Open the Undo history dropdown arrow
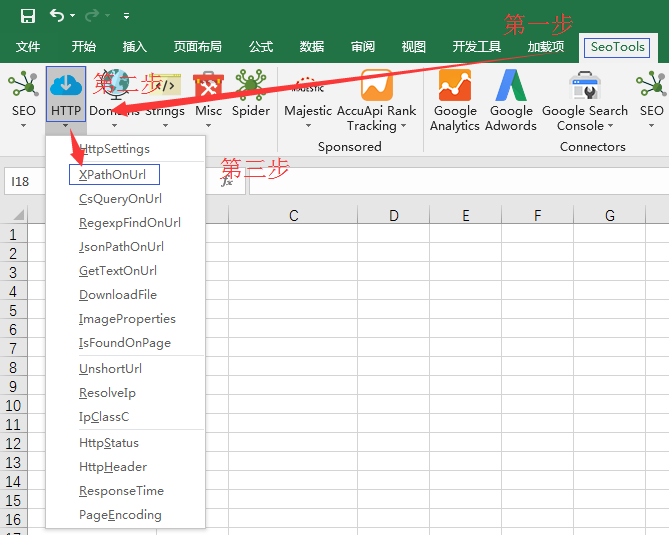 pos(73,16)
